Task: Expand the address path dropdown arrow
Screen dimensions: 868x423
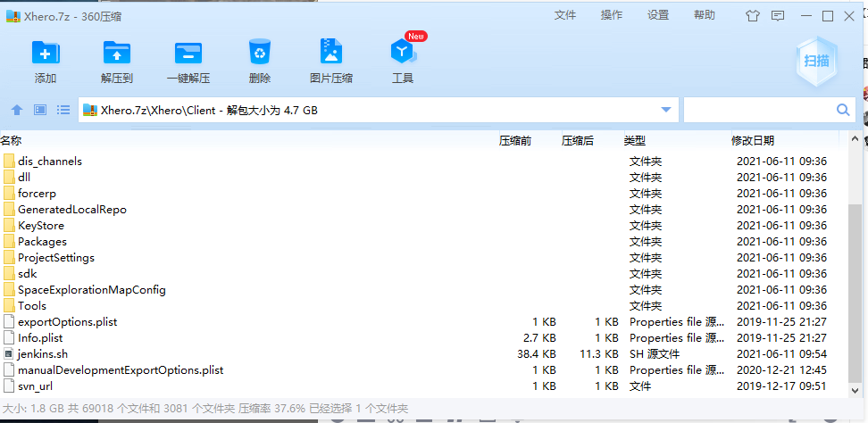Action: pos(665,110)
